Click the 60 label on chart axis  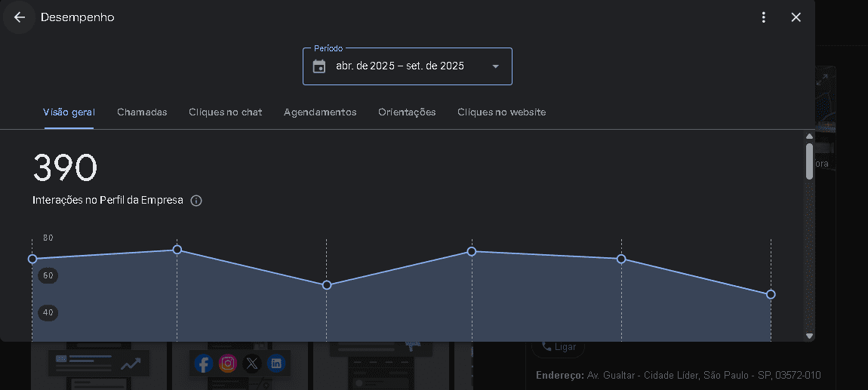[48, 275]
